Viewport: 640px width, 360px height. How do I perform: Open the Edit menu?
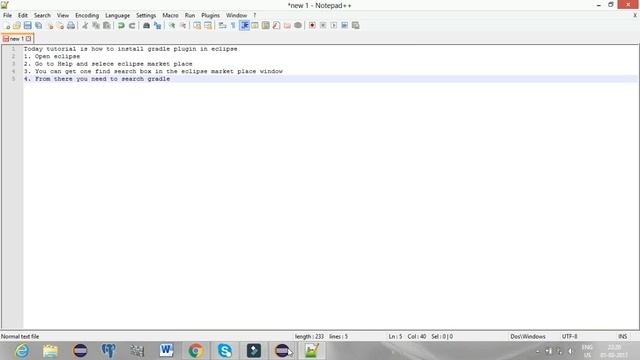[x=23, y=16]
